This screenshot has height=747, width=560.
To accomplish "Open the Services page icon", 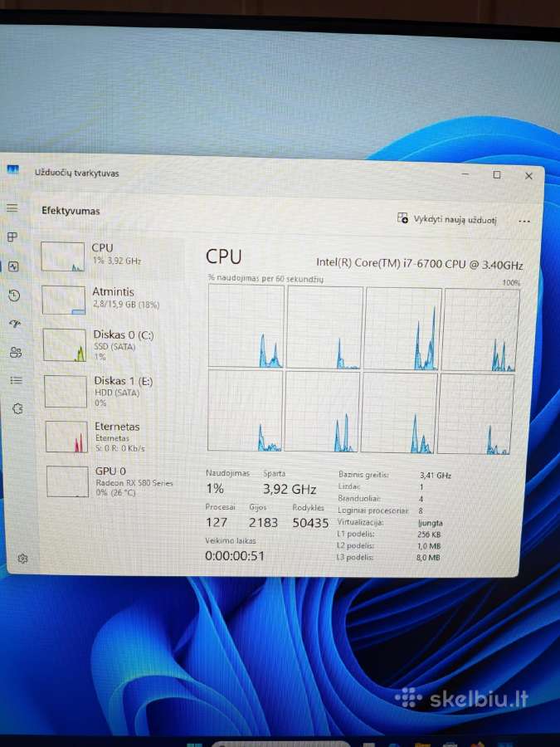I will coord(17,408).
